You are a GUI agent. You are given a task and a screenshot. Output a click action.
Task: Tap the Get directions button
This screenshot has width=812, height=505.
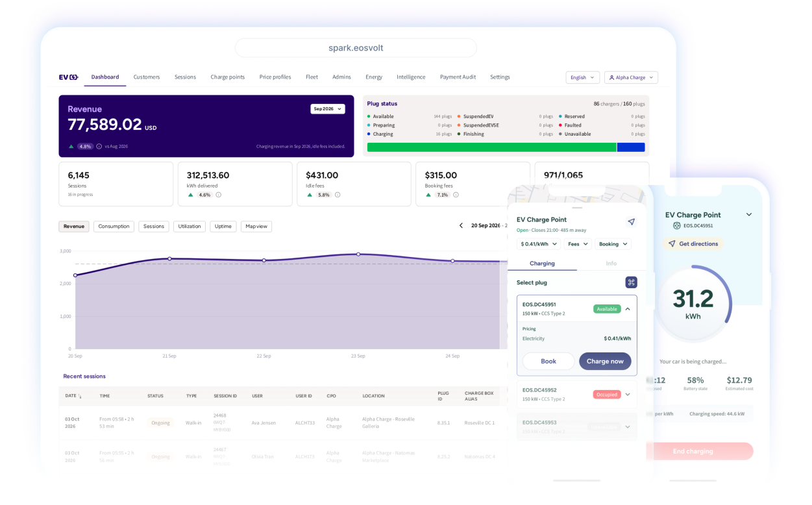click(693, 244)
